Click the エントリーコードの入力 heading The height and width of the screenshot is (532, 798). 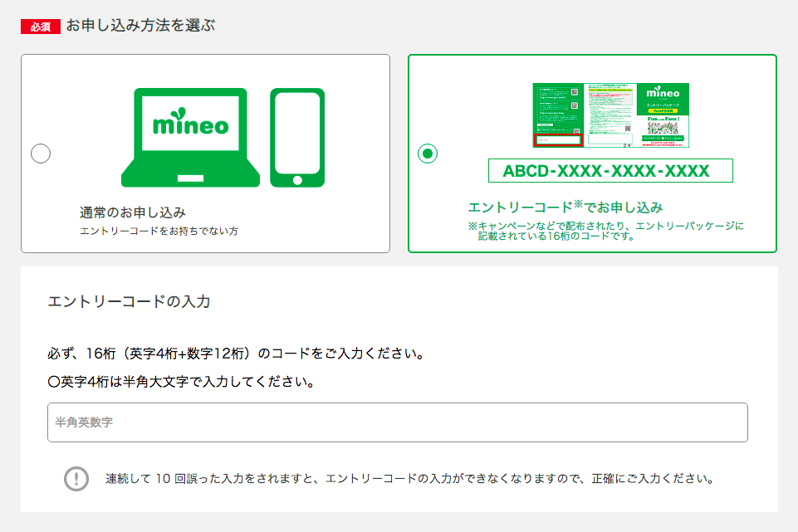click(x=129, y=301)
